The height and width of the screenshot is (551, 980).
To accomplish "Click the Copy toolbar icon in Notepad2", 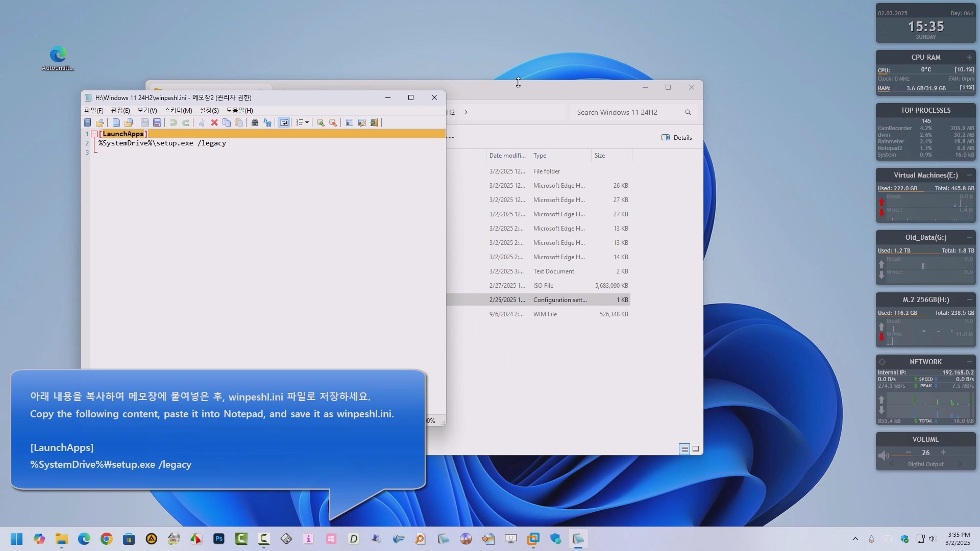I will coord(227,122).
